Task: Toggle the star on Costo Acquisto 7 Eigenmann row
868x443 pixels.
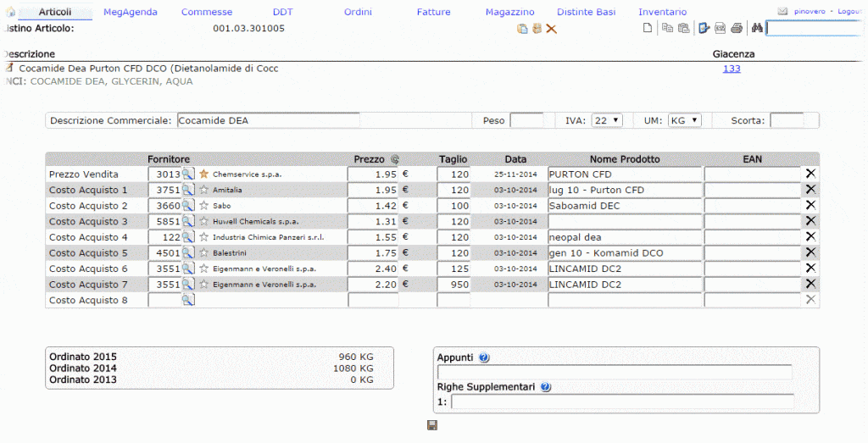Action: click(203, 285)
